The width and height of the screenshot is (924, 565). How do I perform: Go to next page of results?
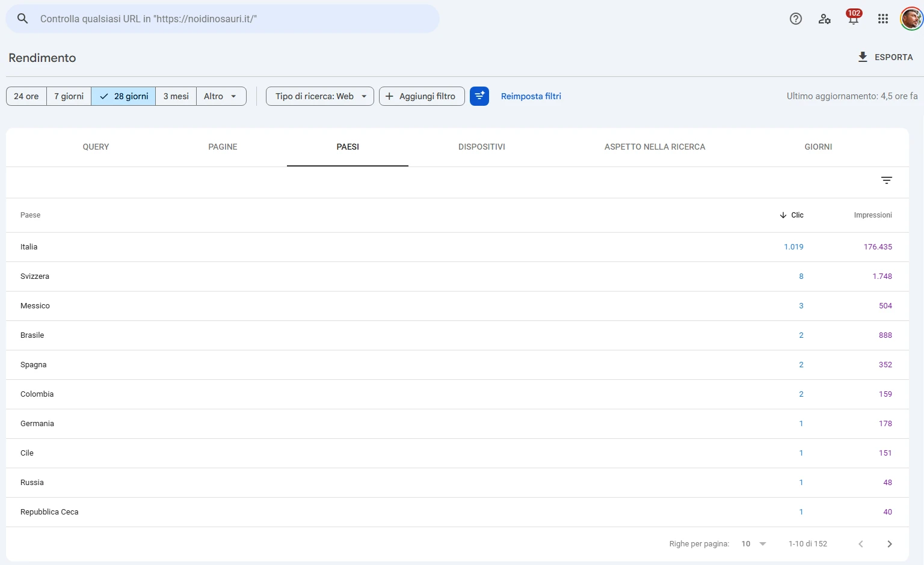(890, 544)
